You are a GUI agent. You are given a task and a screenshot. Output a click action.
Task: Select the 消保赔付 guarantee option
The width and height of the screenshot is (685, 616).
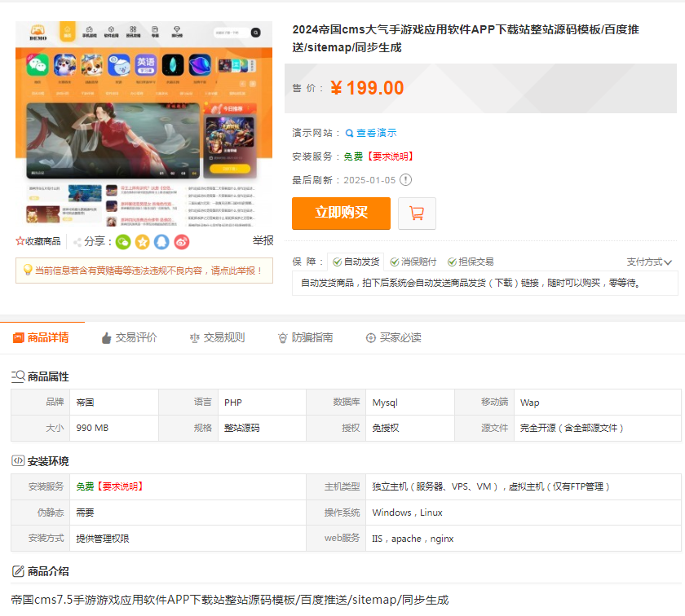[x=413, y=262]
